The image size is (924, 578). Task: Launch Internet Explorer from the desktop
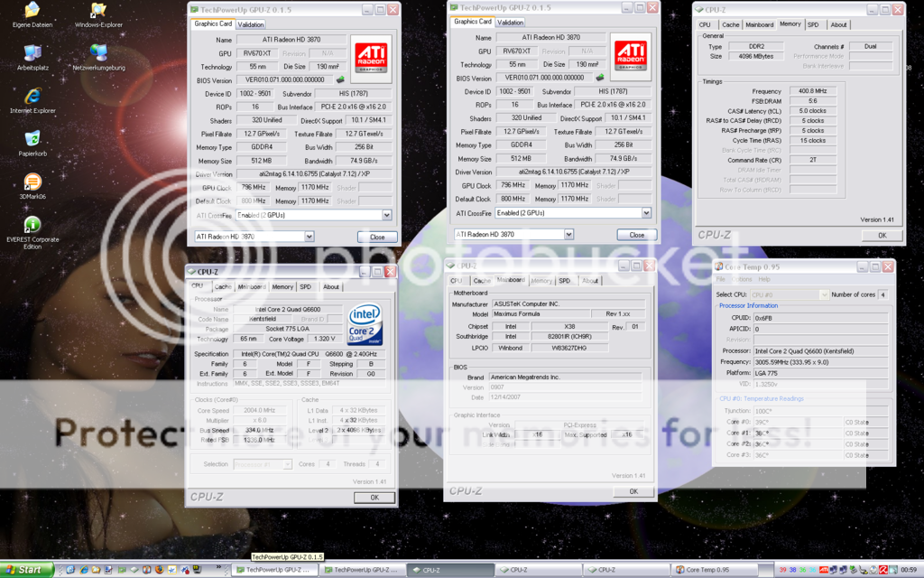(32, 100)
